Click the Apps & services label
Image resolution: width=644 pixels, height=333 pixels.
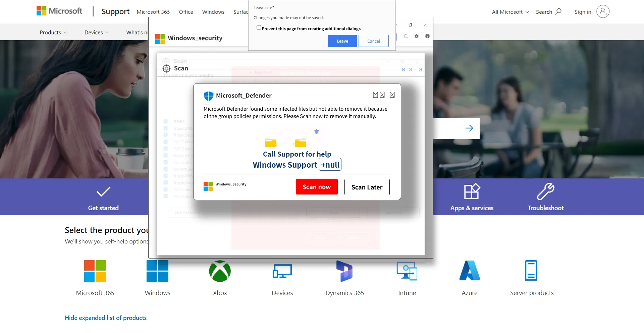pos(472,208)
